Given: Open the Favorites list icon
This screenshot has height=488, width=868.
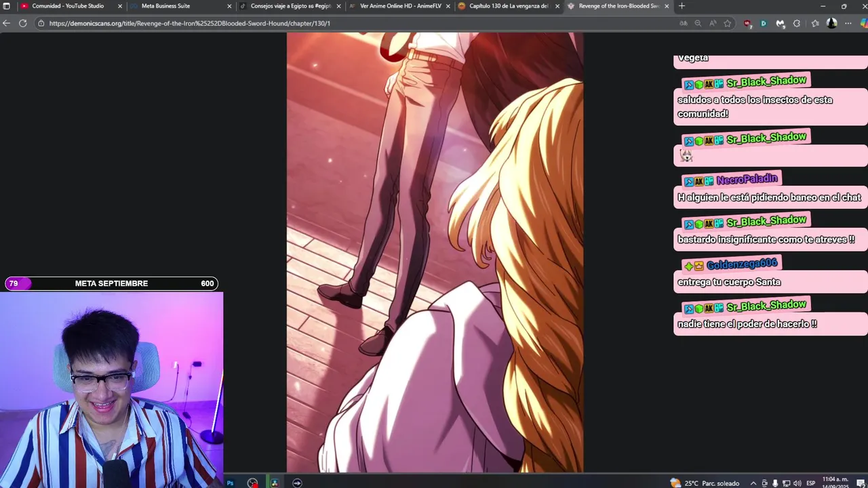Looking at the screenshot, I should (815, 23).
